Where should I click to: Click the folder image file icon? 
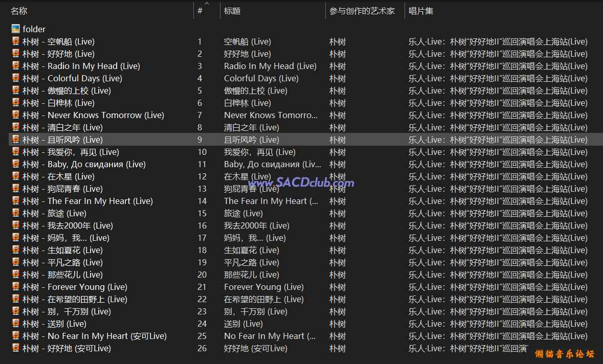coord(16,29)
